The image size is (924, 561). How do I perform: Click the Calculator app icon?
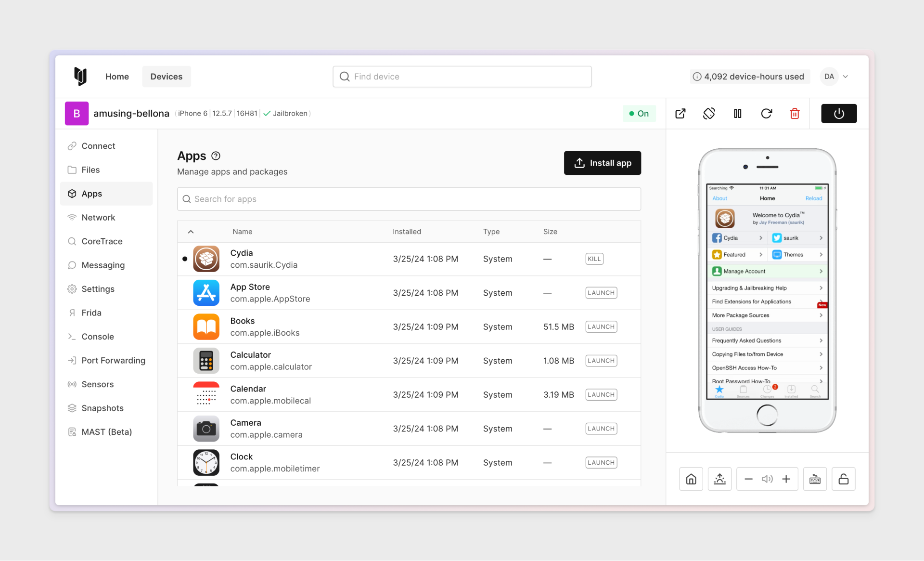coord(206,361)
